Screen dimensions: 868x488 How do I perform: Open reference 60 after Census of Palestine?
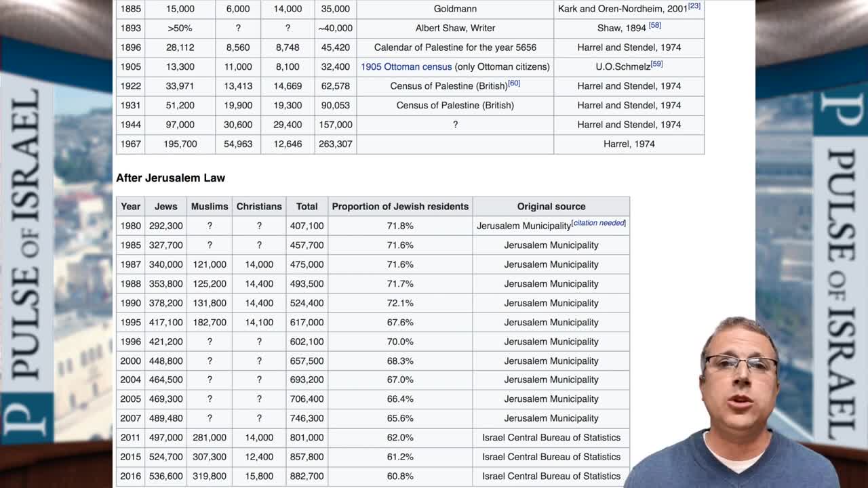click(x=514, y=83)
